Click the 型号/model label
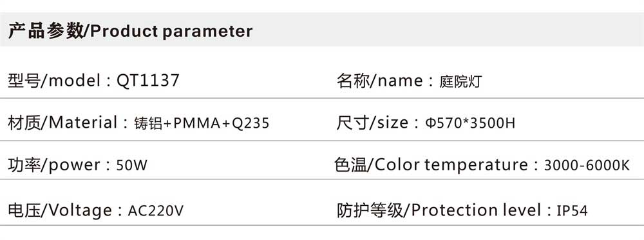 pos(54,80)
